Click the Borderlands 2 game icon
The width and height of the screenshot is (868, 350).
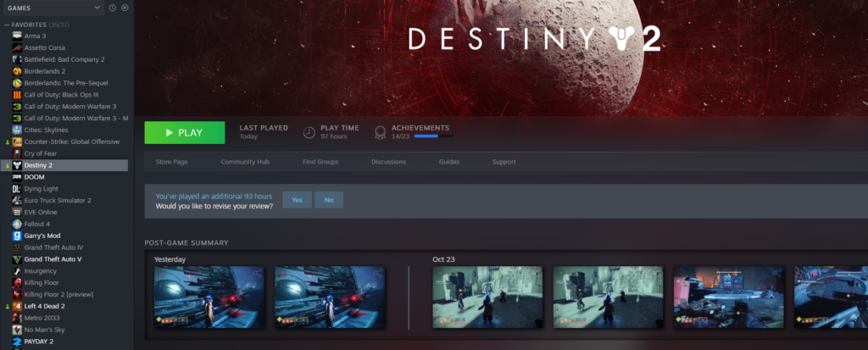coord(17,71)
